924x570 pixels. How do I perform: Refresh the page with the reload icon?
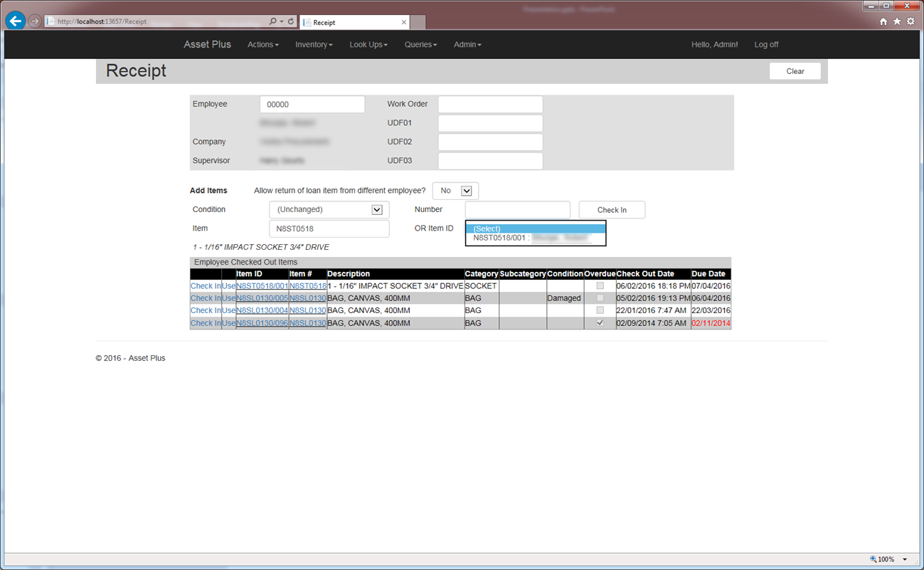coord(291,21)
